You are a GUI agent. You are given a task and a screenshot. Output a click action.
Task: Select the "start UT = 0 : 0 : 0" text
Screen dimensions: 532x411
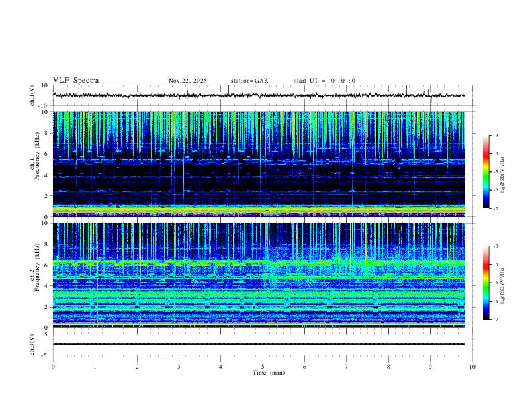coord(324,81)
